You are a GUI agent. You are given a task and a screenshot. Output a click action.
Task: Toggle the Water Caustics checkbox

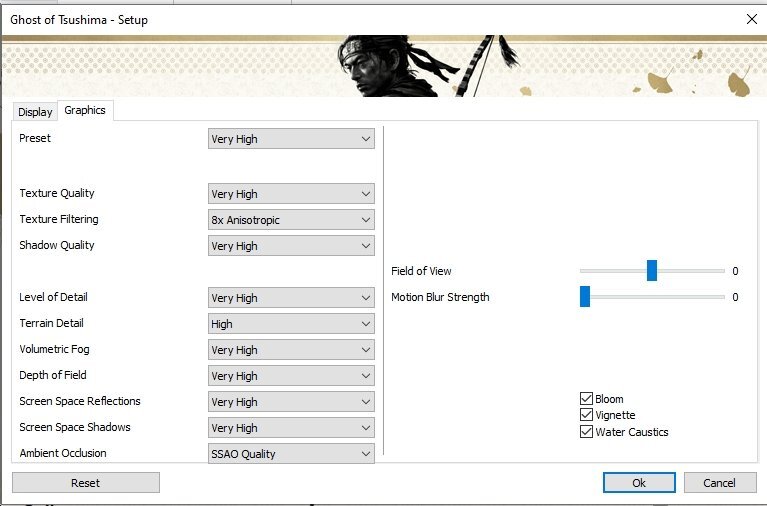click(x=586, y=431)
